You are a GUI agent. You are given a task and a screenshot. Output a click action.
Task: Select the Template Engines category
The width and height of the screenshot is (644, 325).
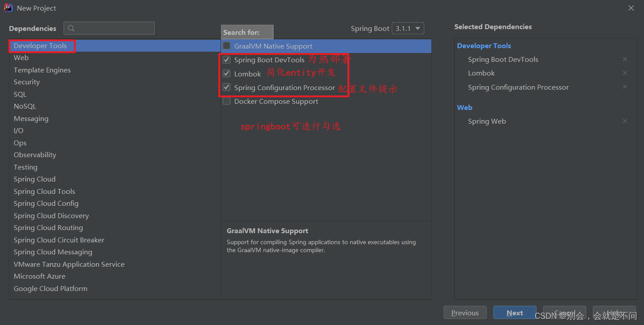pos(114,70)
